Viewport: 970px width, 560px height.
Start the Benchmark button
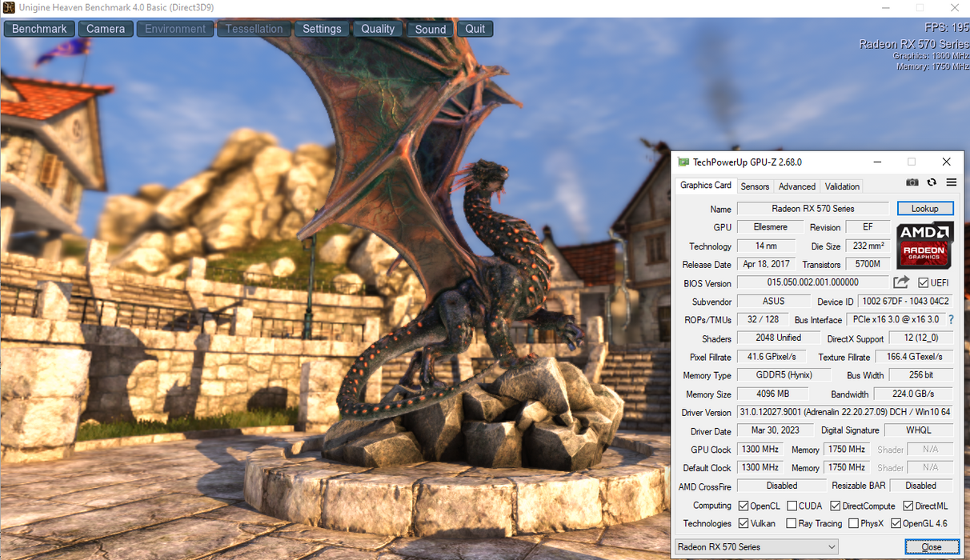coord(39,29)
